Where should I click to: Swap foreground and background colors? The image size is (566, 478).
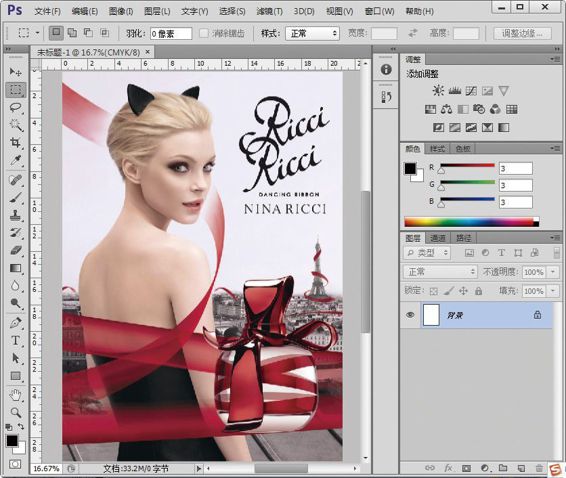coord(21,426)
